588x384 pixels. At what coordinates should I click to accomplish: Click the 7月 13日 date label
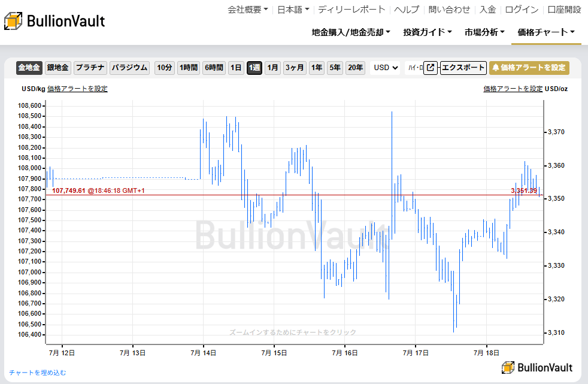(132, 353)
